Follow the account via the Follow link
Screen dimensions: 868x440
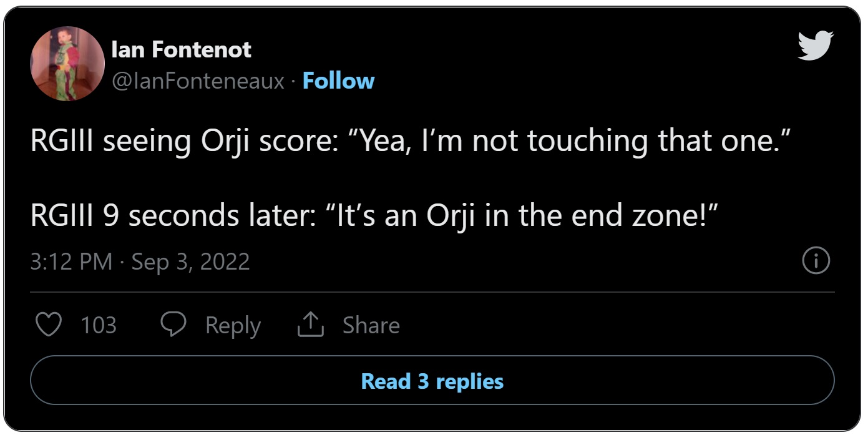(x=338, y=81)
